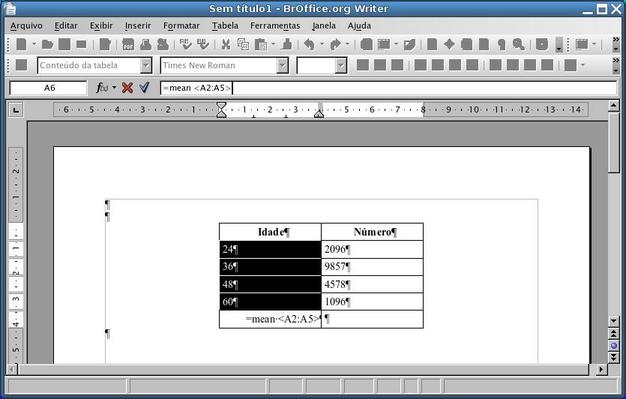Click the Zoom magnifier icon
Screen dimensions: 626x399
tap(518, 44)
